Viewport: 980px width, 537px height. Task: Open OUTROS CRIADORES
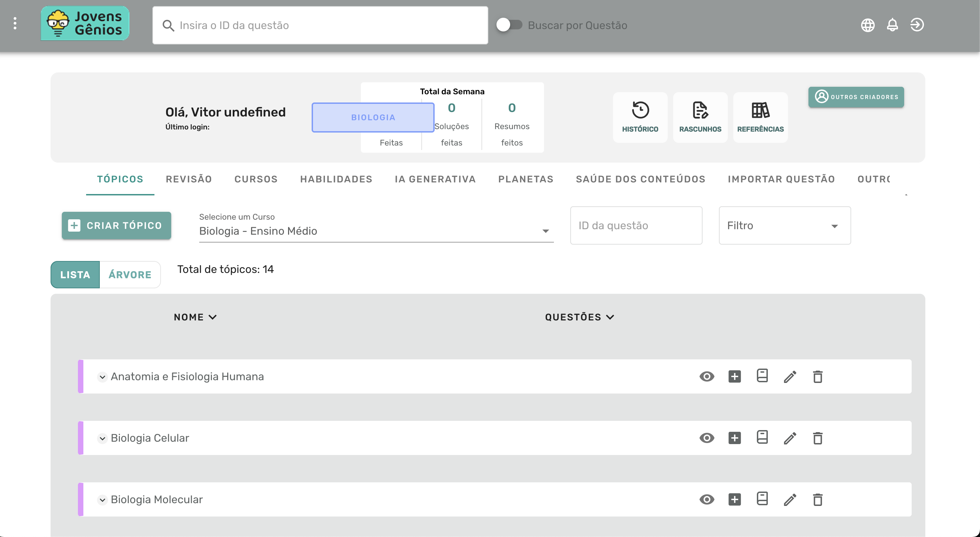(x=856, y=97)
